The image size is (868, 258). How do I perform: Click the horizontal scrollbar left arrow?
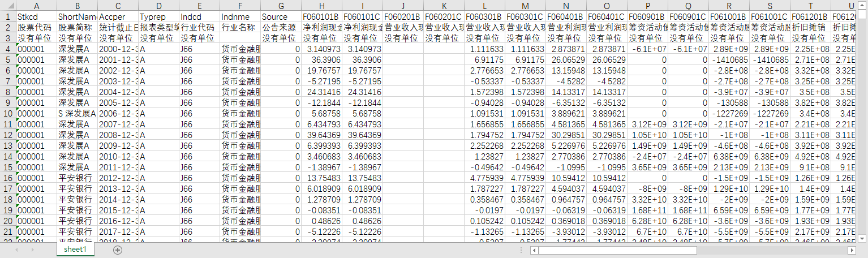point(535,250)
